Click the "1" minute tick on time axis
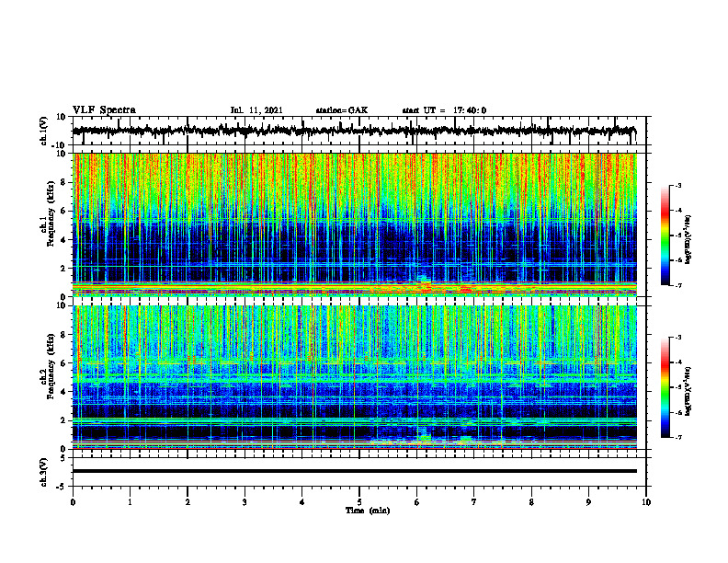This screenshot has width=728, height=563. pos(130,502)
